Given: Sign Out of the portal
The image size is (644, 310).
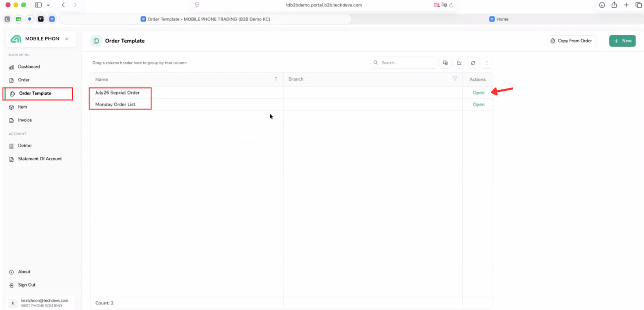Looking at the screenshot, I should 27,285.
